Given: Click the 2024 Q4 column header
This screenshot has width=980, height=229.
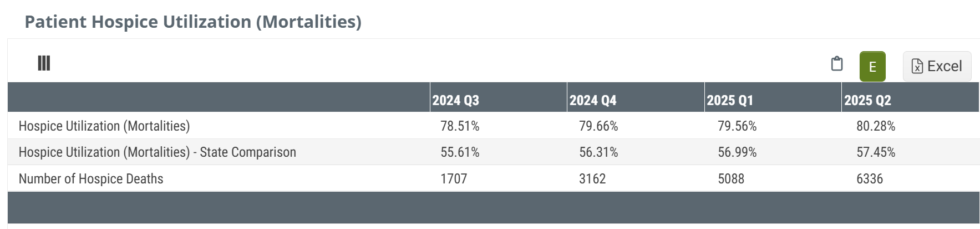Looking at the screenshot, I should click(x=593, y=100).
